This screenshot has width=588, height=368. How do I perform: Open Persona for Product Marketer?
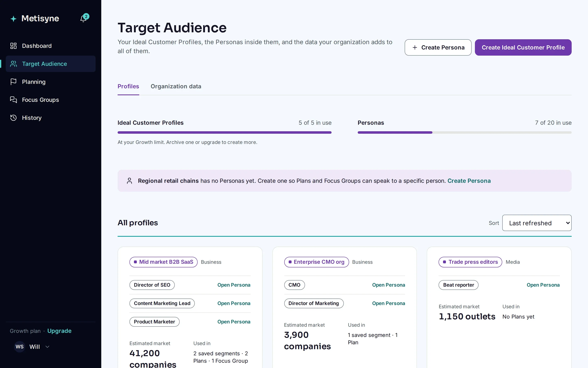point(234,322)
